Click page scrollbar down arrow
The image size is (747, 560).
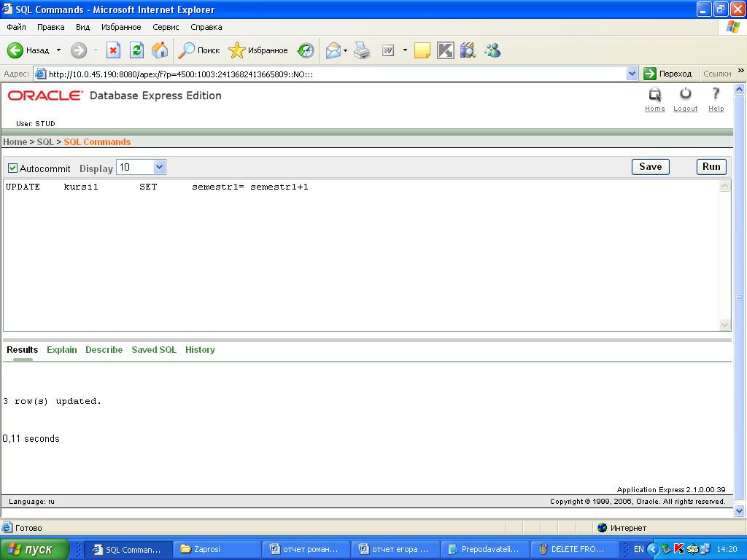pos(740,511)
